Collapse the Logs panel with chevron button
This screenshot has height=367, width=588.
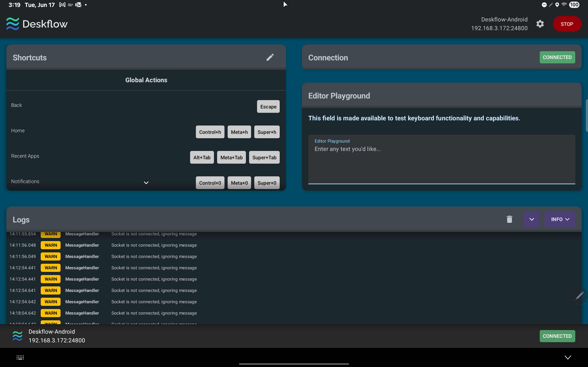pyautogui.click(x=531, y=219)
